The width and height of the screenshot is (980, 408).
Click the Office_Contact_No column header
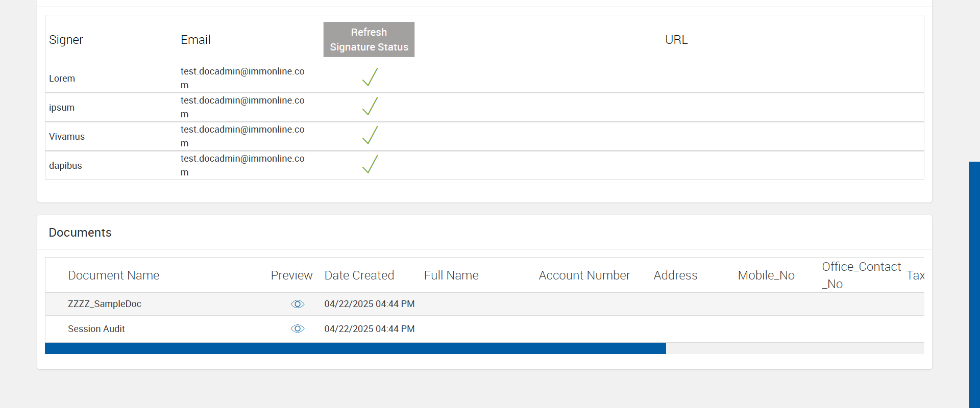tap(862, 275)
